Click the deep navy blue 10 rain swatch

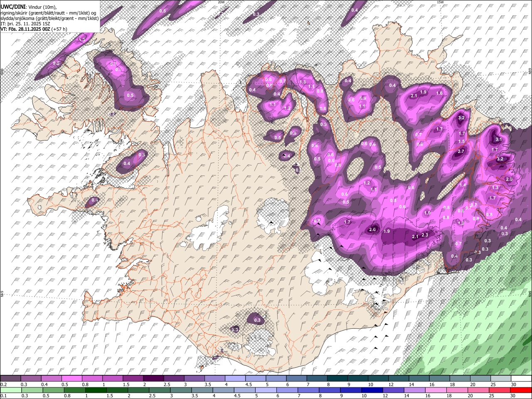pyautogui.click(x=371, y=390)
